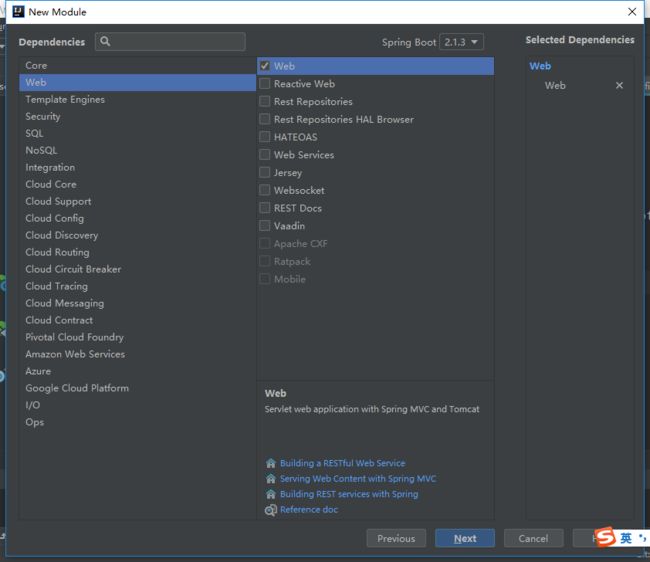
Task: Focus the Dependencies search field
Action: tap(170, 41)
